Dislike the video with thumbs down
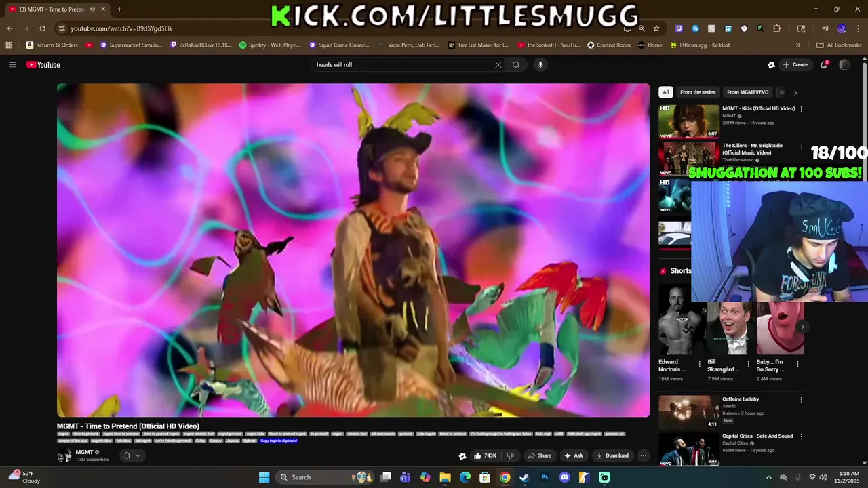This screenshot has width=868, height=488. pos(511,456)
